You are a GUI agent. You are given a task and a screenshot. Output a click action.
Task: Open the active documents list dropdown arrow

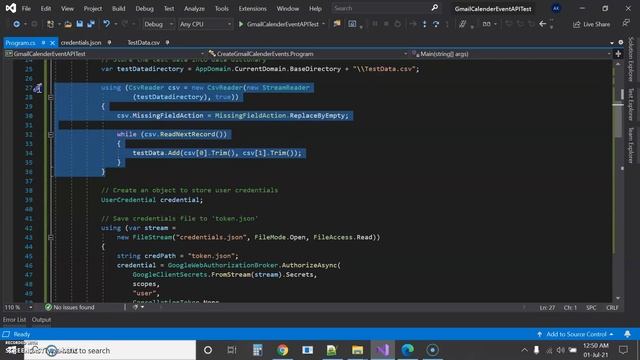(612, 43)
